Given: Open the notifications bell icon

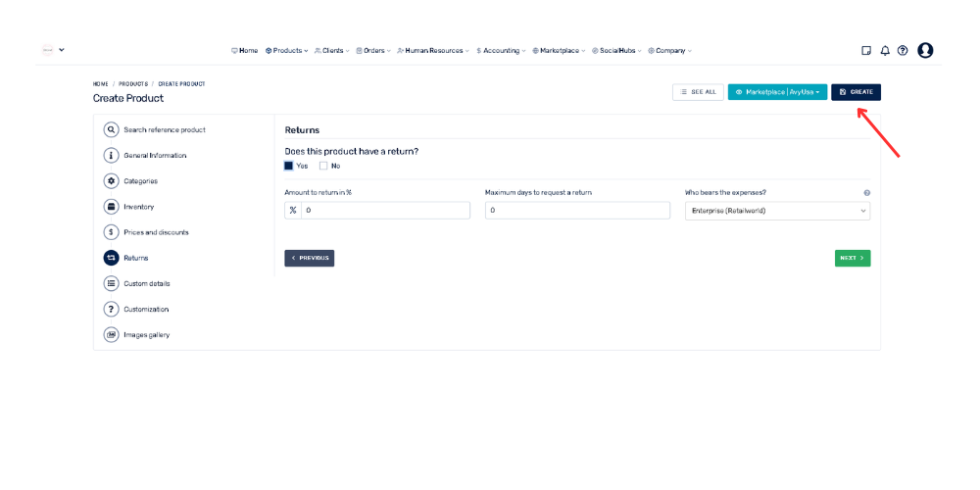Looking at the screenshot, I should [x=885, y=51].
